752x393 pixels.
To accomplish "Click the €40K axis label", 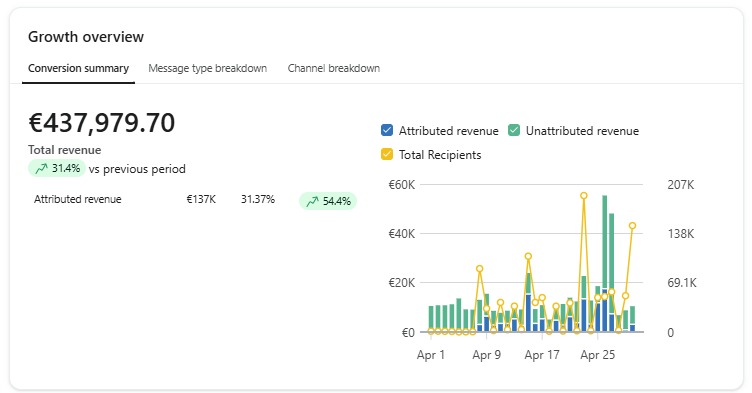I will [402, 234].
